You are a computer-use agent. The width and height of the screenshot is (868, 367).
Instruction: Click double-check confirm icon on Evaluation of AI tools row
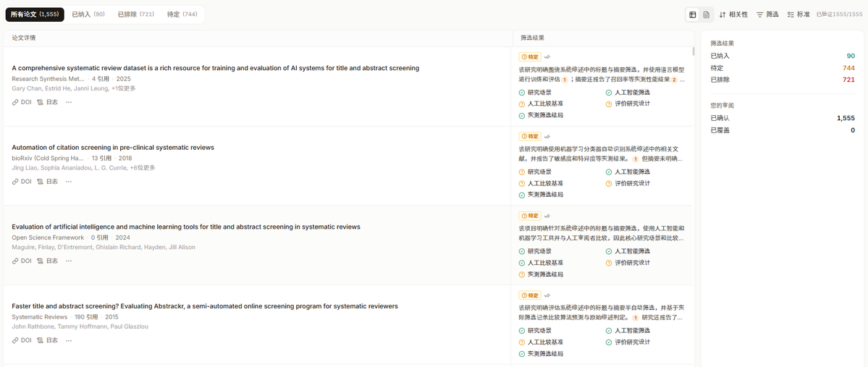547,215
